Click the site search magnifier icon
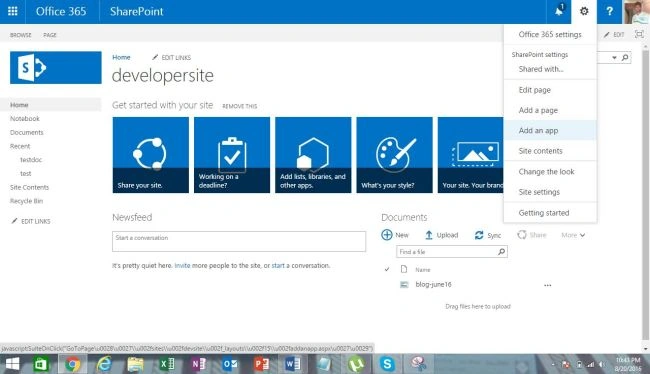Image resolution: width=650 pixels, height=374 pixels. coord(625,58)
